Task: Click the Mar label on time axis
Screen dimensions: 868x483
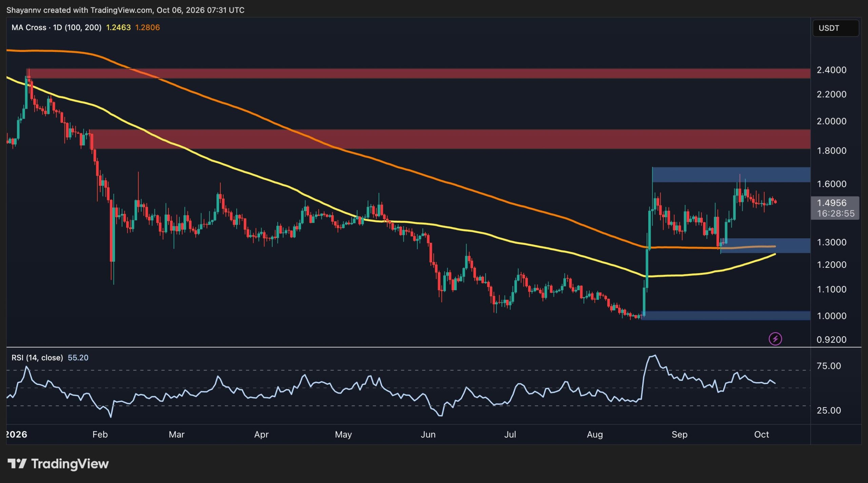Action: pyautogui.click(x=177, y=434)
